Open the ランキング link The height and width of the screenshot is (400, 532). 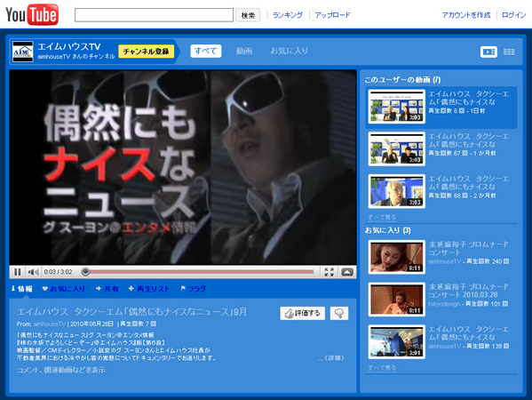288,15
